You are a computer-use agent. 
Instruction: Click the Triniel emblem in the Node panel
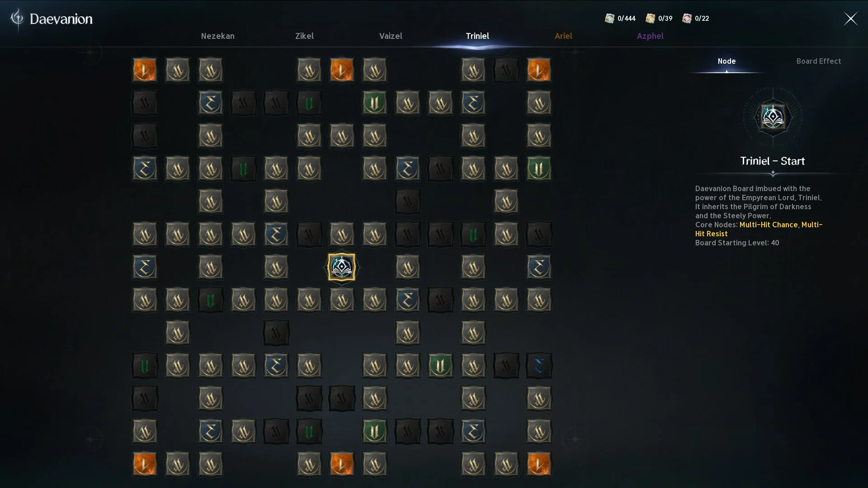click(x=773, y=117)
